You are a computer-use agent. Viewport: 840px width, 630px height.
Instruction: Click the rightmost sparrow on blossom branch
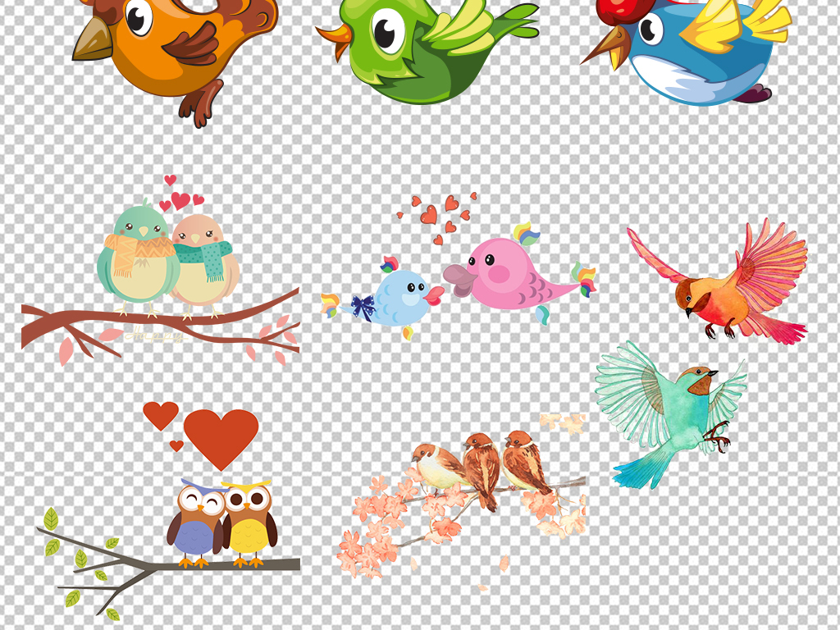point(523,459)
